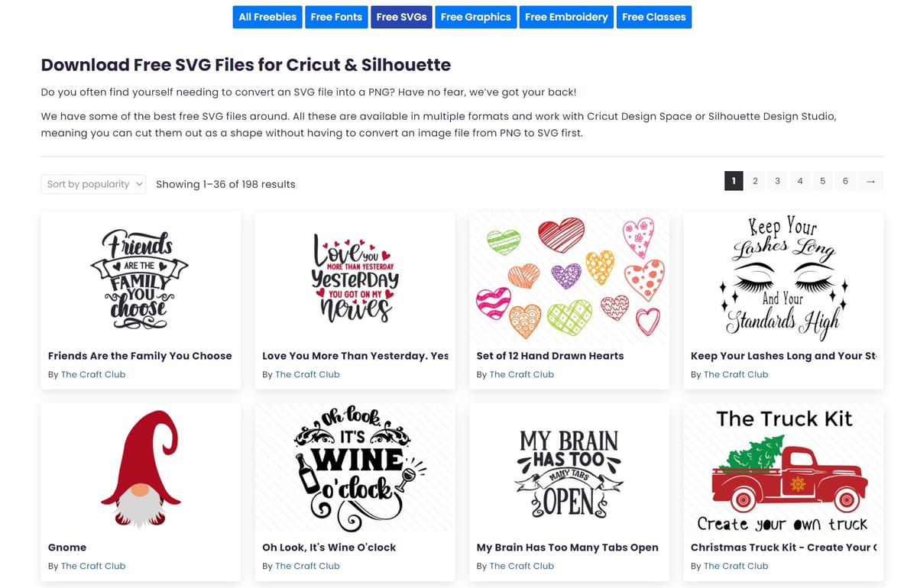Open the Gnome SVG thumbnail

[141, 468]
